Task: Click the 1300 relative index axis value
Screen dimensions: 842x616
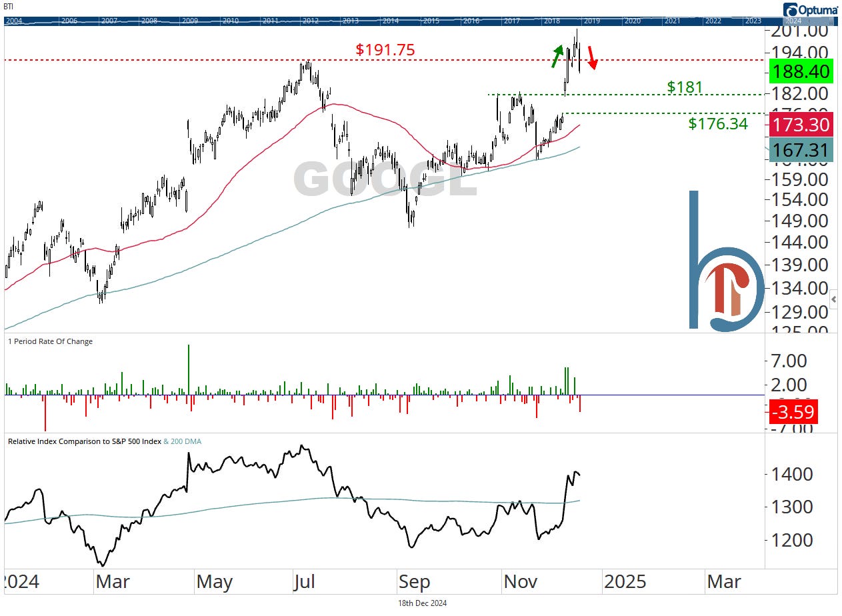Action: [x=792, y=507]
